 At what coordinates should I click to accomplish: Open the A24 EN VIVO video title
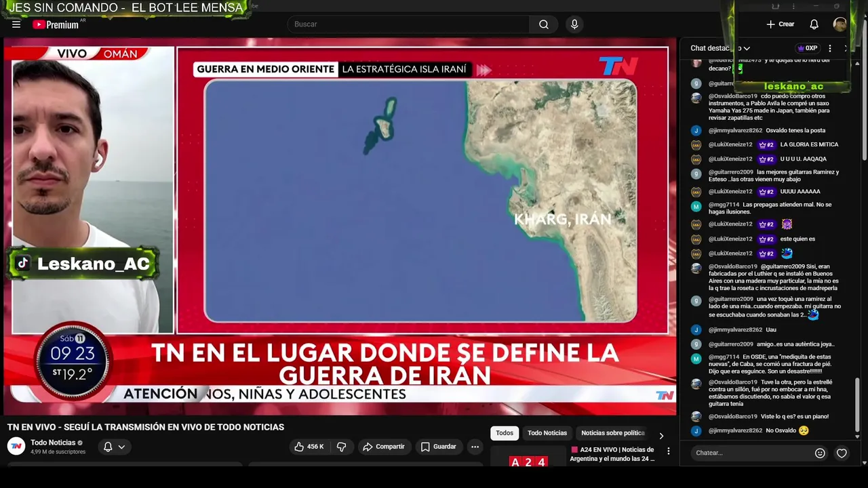[x=612, y=454]
